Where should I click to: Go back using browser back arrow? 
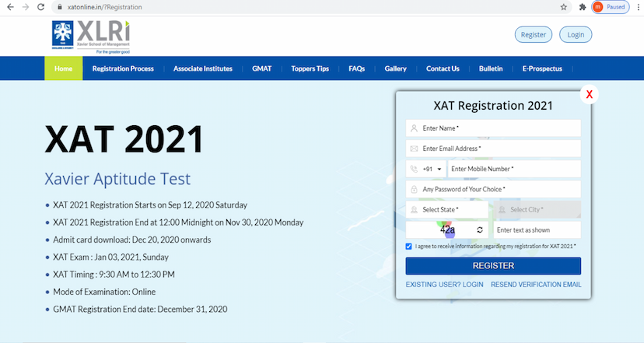(x=10, y=7)
